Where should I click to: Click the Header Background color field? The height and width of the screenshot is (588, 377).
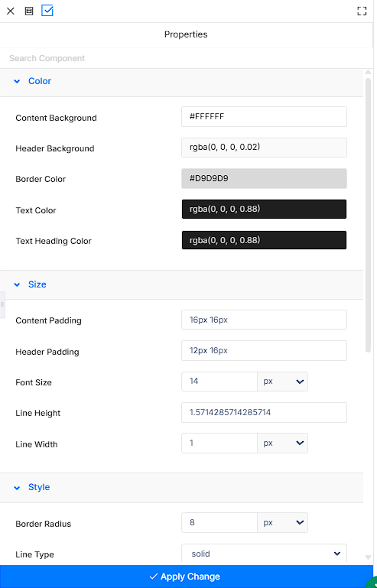[x=264, y=148]
